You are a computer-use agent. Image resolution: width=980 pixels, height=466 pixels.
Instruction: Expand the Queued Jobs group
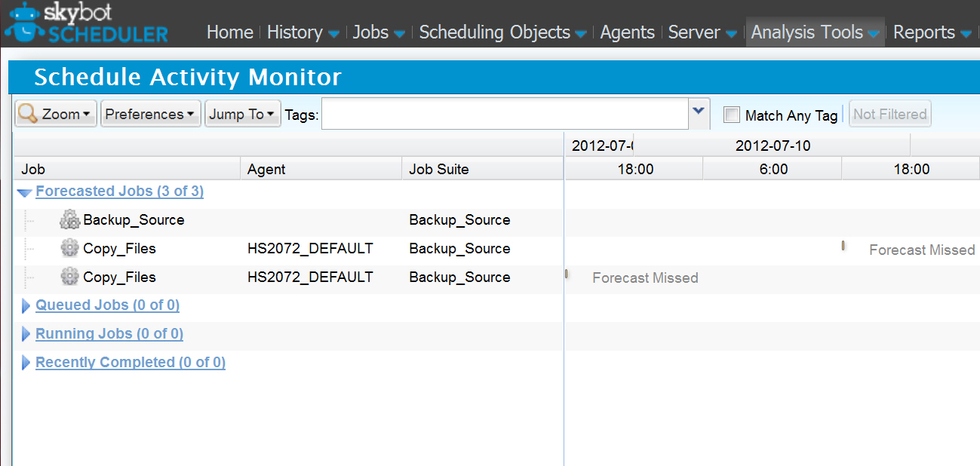coord(26,306)
